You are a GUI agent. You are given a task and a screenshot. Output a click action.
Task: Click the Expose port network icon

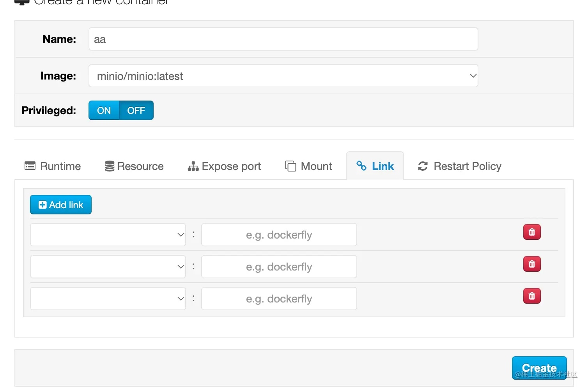(193, 166)
